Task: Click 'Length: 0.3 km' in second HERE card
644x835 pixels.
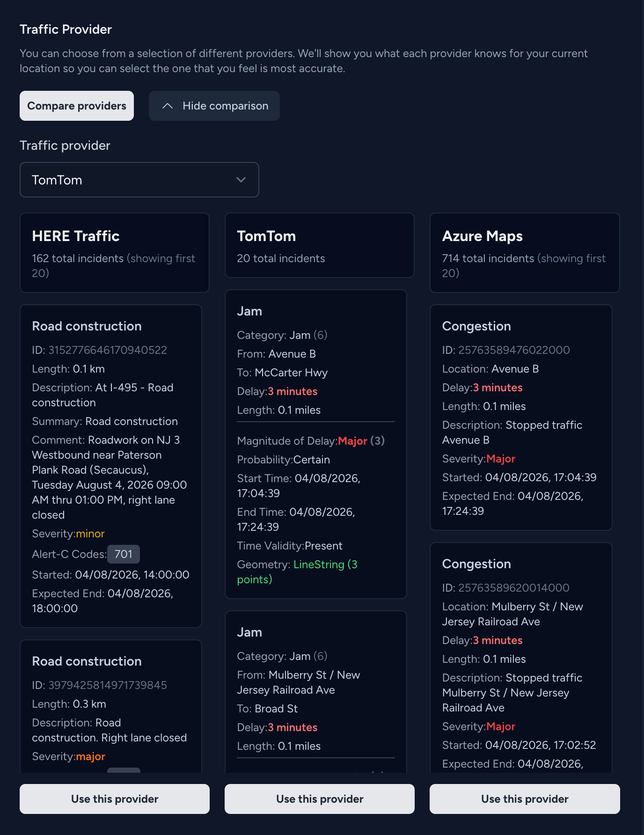Action: coord(69,704)
